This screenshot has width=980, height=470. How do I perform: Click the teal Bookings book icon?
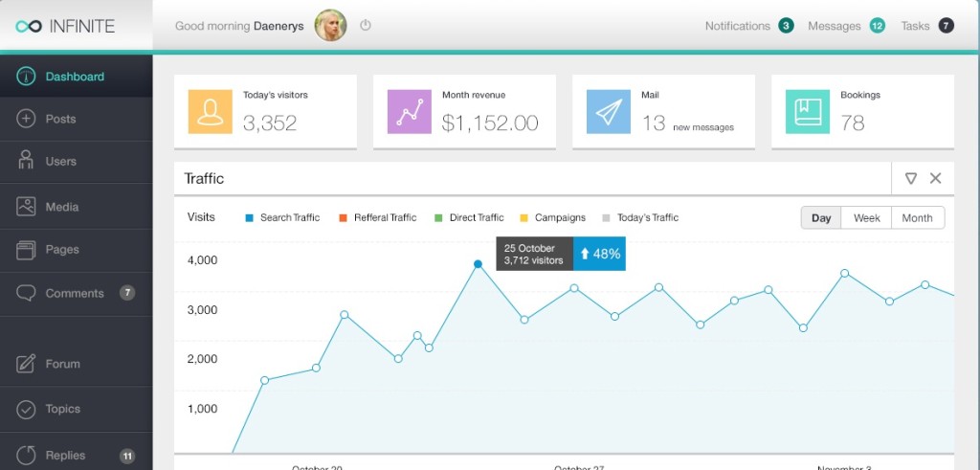coord(808,112)
